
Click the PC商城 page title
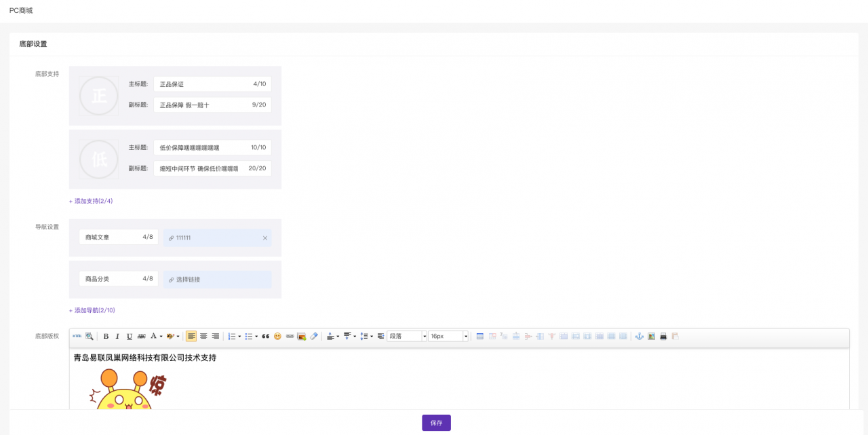pyautogui.click(x=21, y=11)
